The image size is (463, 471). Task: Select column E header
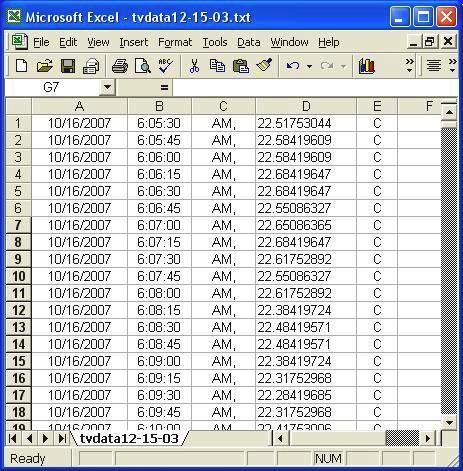pyautogui.click(x=377, y=106)
